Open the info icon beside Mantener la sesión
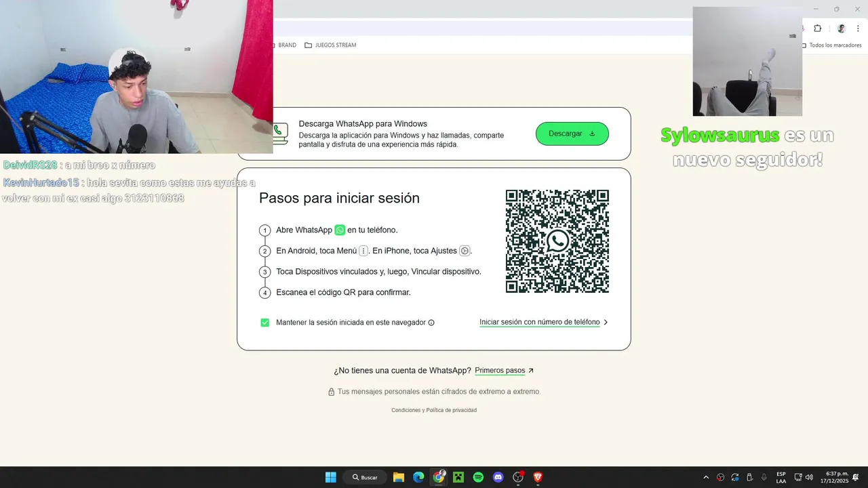The width and height of the screenshot is (868, 488). coord(431,323)
